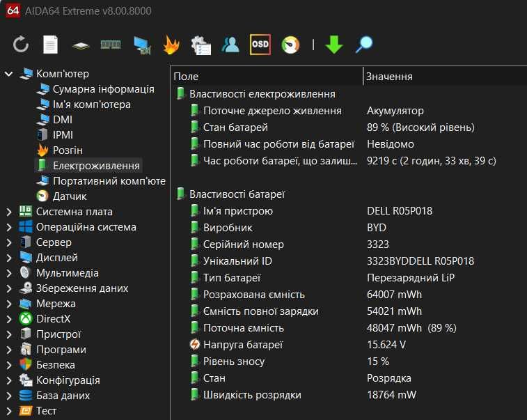Screen dimensions: 527x420
Task: Click the Значення column header
Action: [446, 77]
